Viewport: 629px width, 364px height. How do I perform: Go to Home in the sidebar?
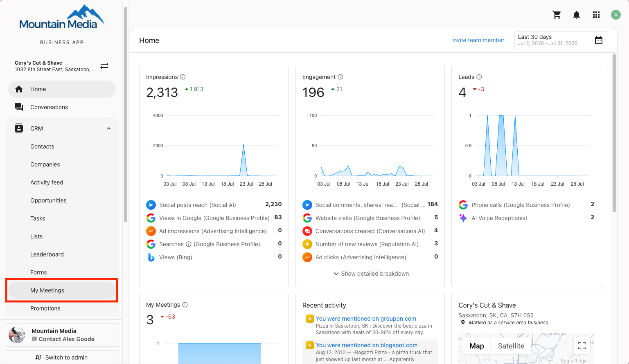[x=62, y=89]
